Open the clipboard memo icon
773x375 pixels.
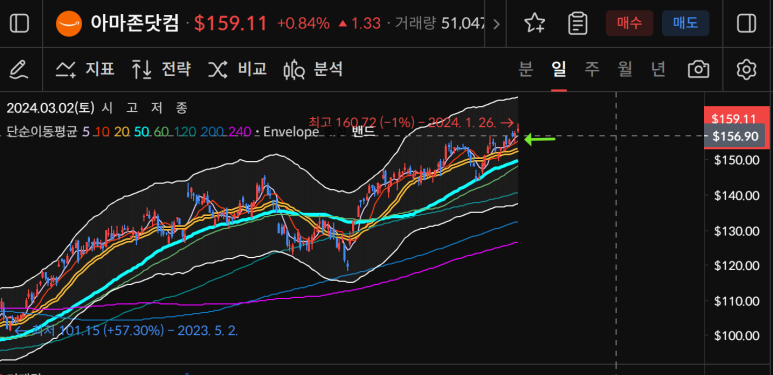[x=577, y=23]
